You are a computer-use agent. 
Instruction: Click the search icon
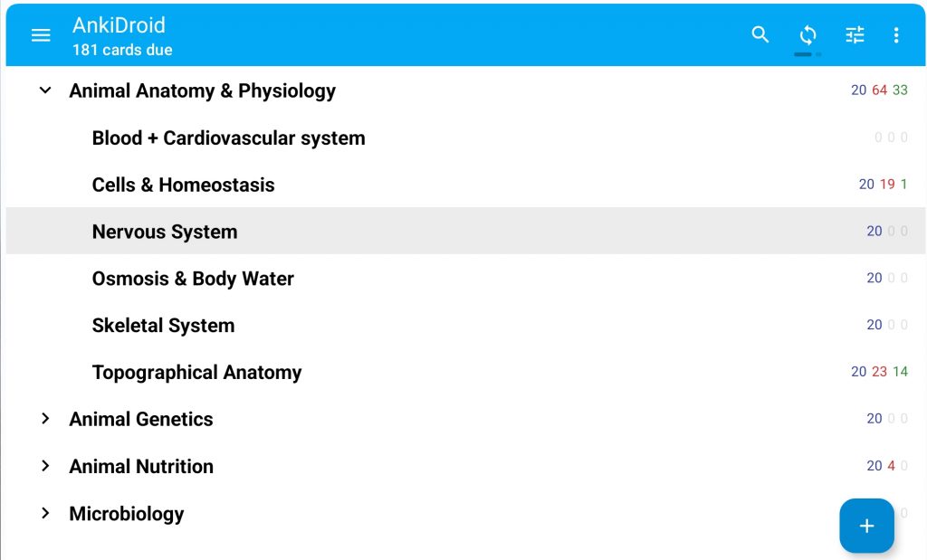click(x=760, y=34)
